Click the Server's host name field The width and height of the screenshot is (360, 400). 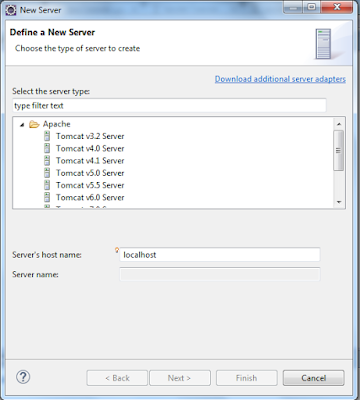[220, 255]
